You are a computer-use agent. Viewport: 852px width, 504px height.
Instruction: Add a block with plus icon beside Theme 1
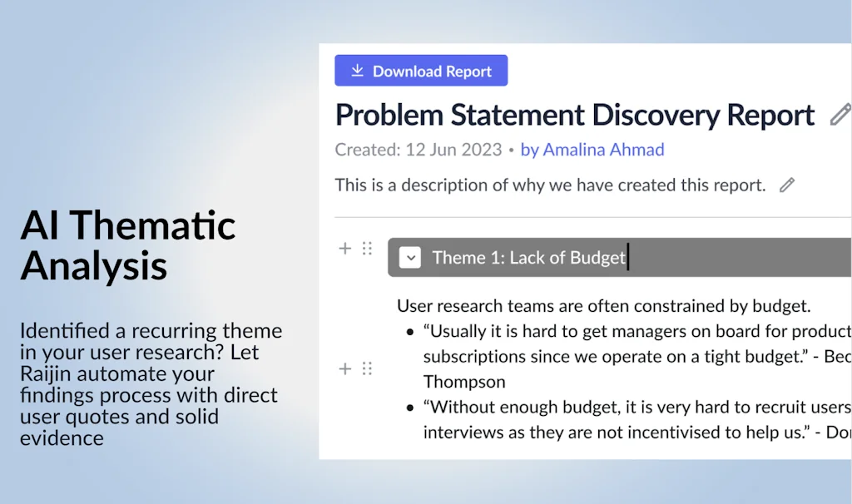[x=345, y=248]
